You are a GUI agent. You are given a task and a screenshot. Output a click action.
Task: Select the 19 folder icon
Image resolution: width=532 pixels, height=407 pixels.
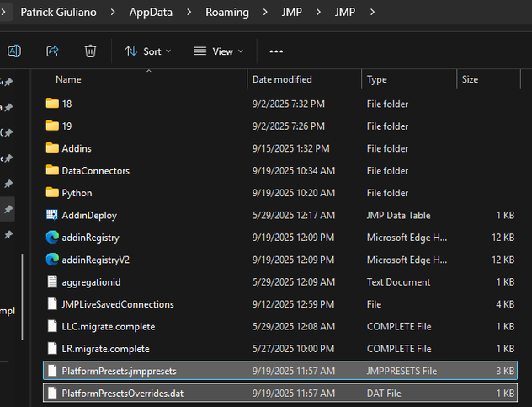tap(52, 126)
